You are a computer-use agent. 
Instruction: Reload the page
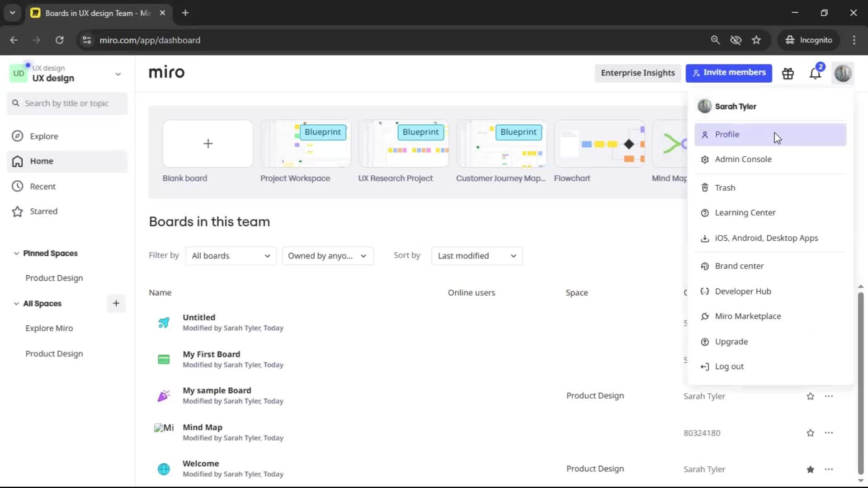[x=59, y=40]
